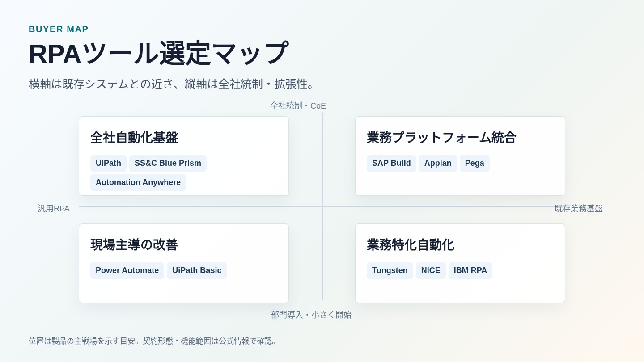This screenshot has height=362, width=644.
Task: Click the IBM RPA tag
Action: (470, 270)
